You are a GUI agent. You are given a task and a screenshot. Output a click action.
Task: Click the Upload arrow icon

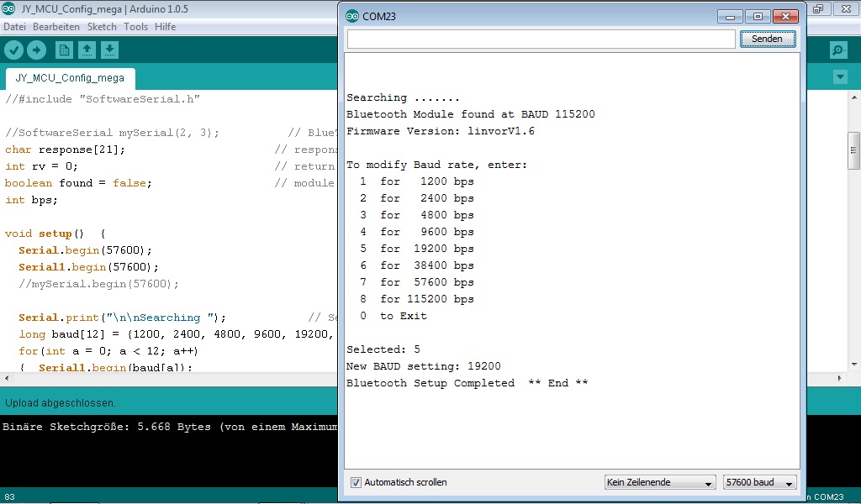tap(37, 50)
